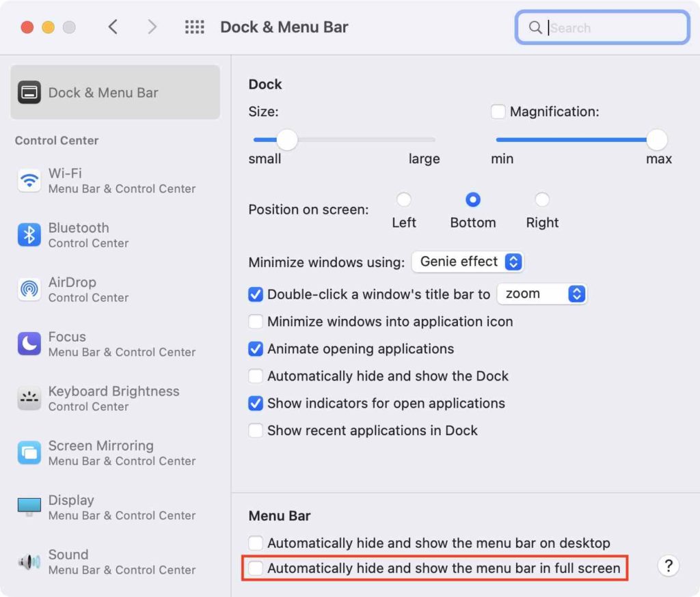
Task: Open help with the question mark button
Action: [669, 566]
